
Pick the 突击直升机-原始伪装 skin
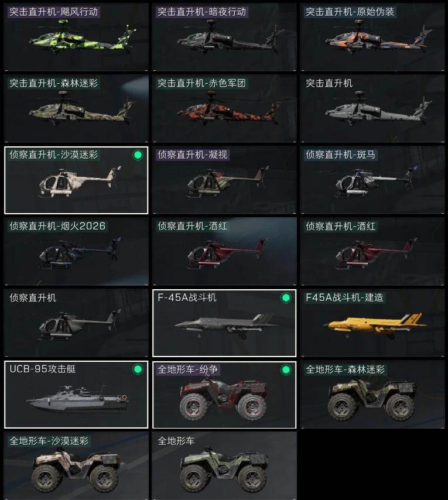pos(372,37)
